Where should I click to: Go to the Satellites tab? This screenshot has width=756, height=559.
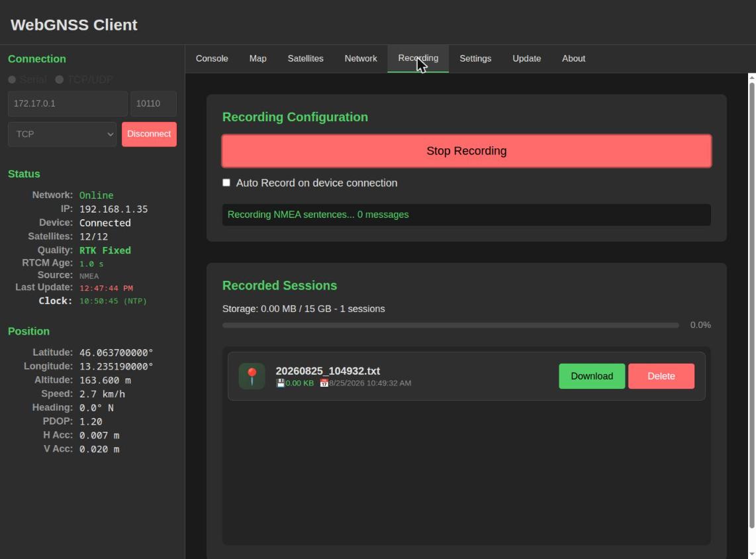pyautogui.click(x=306, y=58)
